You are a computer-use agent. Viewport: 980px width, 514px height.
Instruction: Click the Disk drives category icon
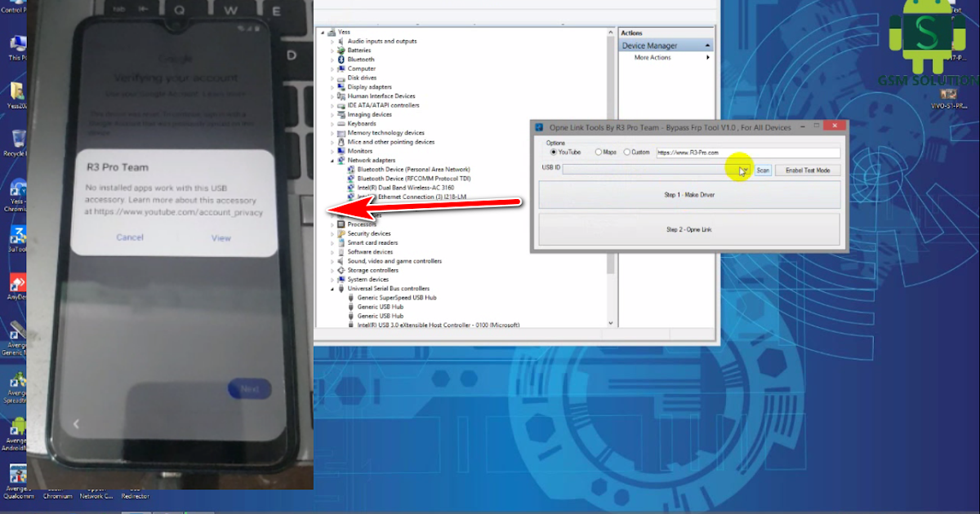342,78
